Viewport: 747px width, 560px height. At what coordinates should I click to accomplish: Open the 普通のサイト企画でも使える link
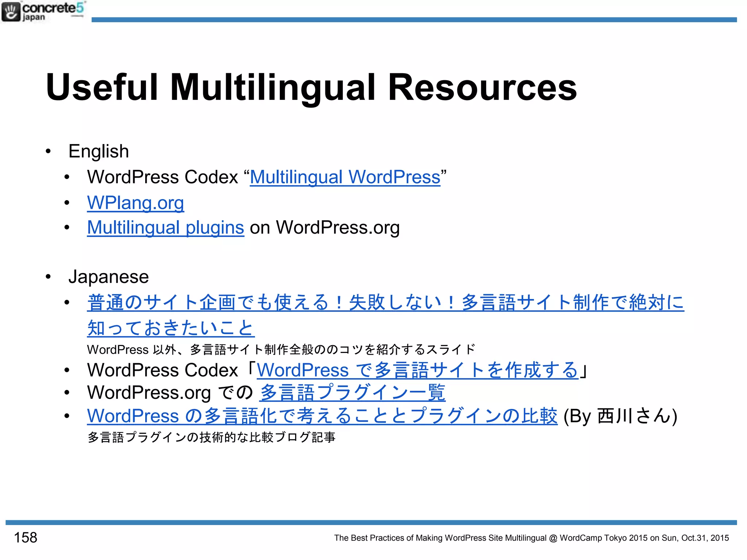[x=386, y=315]
